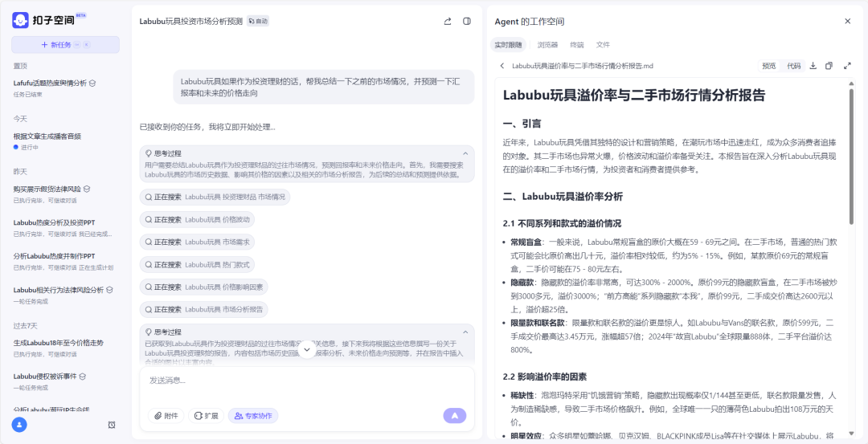This screenshot has height=444, width=868.
Task: Switch to the 文件 tab
Action: click(x=603, y=45)
